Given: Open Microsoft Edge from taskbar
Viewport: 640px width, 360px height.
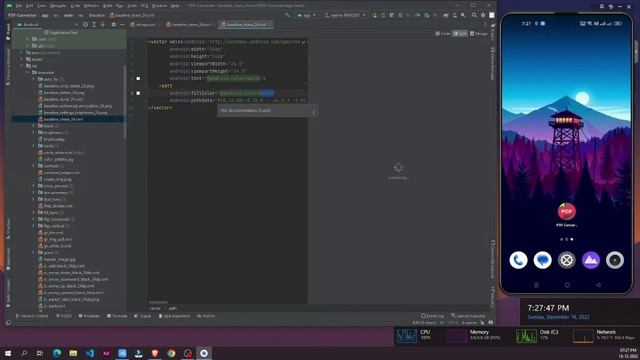Looking at the screenshot, I should 57,353.
